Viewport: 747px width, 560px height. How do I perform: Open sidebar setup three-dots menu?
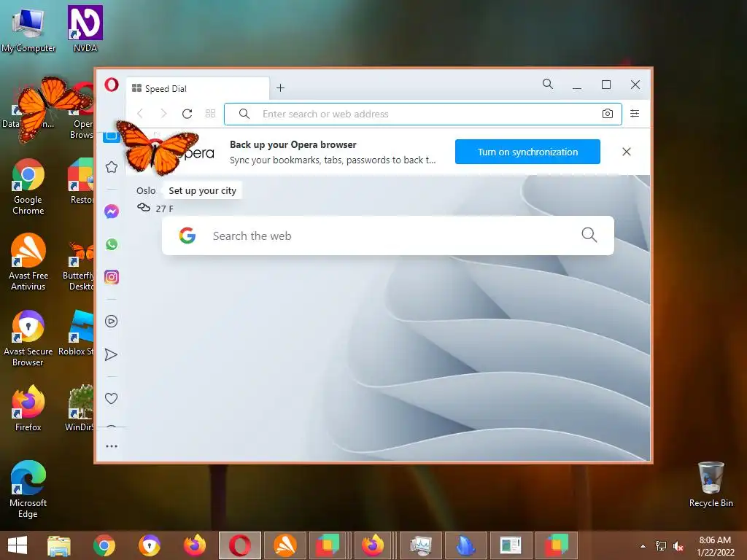tap(112, 446)
